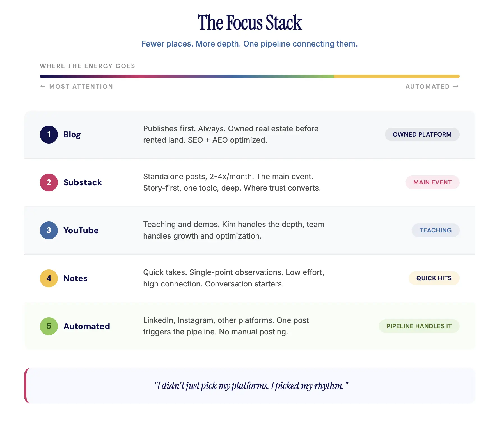Viewport: 504px width, 430px height.
Task: Select the blue number 3 circle
Action: [x=49, y=230]
